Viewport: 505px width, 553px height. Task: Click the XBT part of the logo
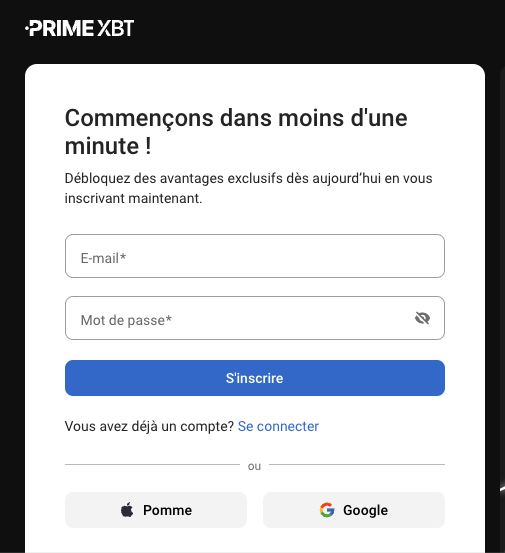116,28
